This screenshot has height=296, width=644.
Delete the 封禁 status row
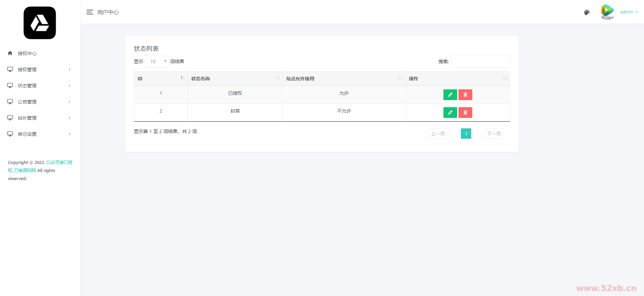[x=465, y=113]
